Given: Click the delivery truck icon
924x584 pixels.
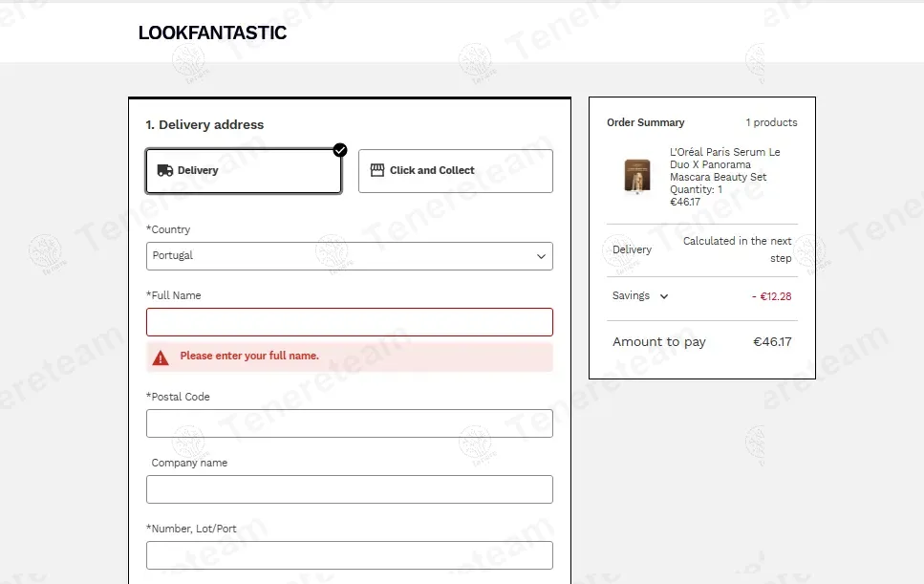Looking at the screenshot, I should point(165,170).
